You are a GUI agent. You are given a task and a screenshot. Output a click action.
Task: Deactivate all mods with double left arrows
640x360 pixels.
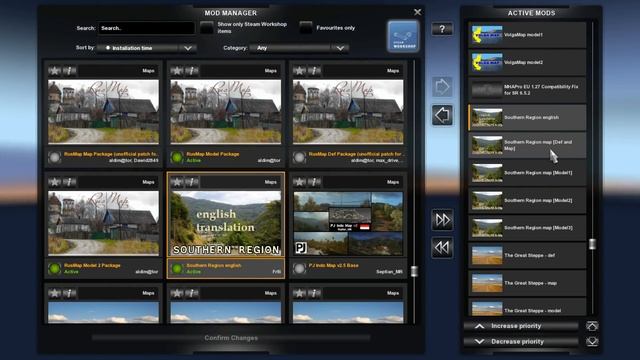pos(442,247)
